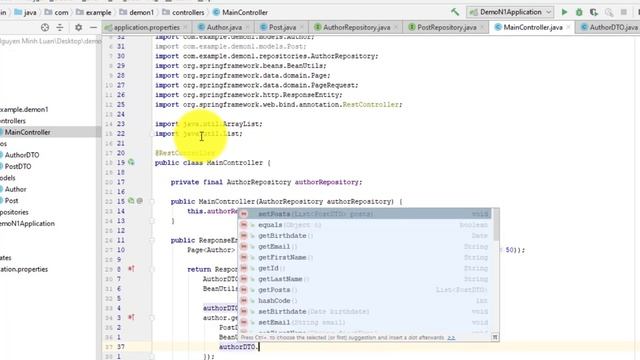Screen dimensions: 640x360
Task: Run DemoN1Application with green play button
Action: pos(564,12)
